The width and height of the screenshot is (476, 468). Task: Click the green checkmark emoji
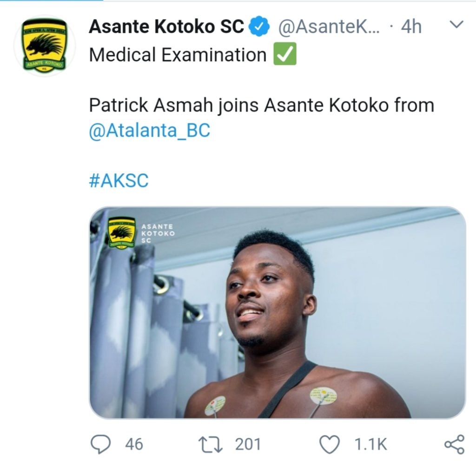click(x=284, y=55)
